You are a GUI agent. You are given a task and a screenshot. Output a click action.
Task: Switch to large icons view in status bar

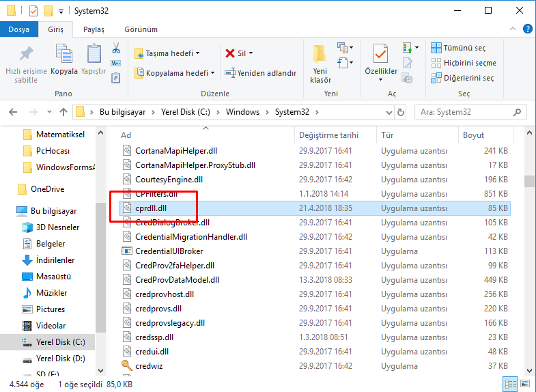pyautogui.click(x=524, y=384)
